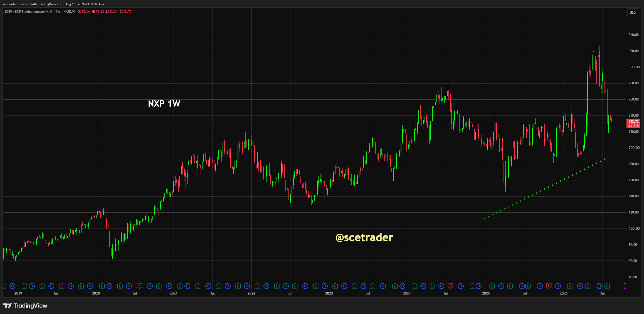This screenshot has width=644, height=314.
Task: Click the 200.00 price axis label
Action: 634,148
